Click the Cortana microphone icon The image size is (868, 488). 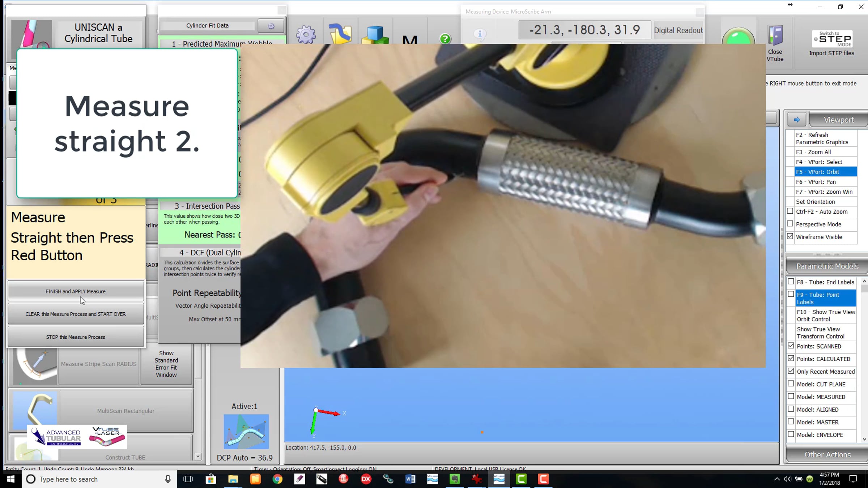coord(168,479)
